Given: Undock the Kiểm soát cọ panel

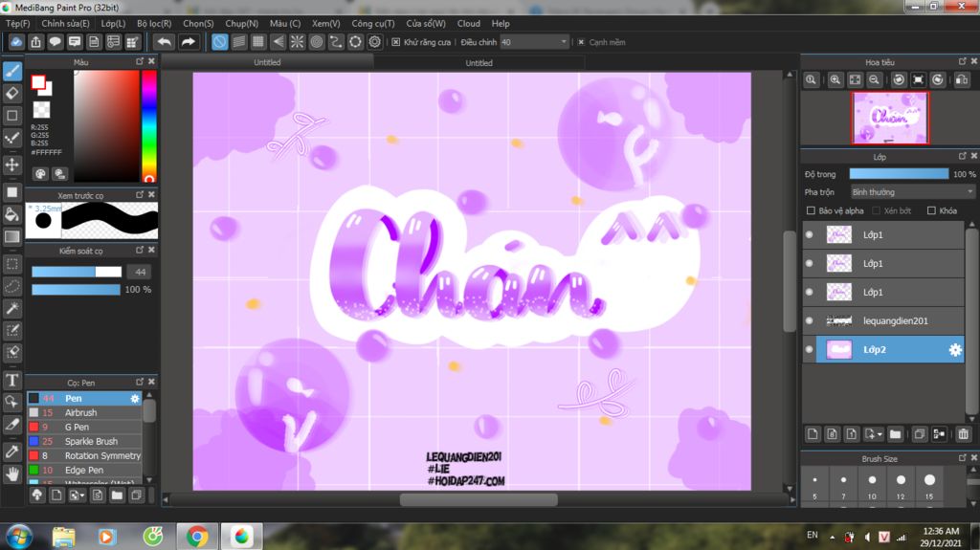Looking at the screenshot, I should click(140, 250).
